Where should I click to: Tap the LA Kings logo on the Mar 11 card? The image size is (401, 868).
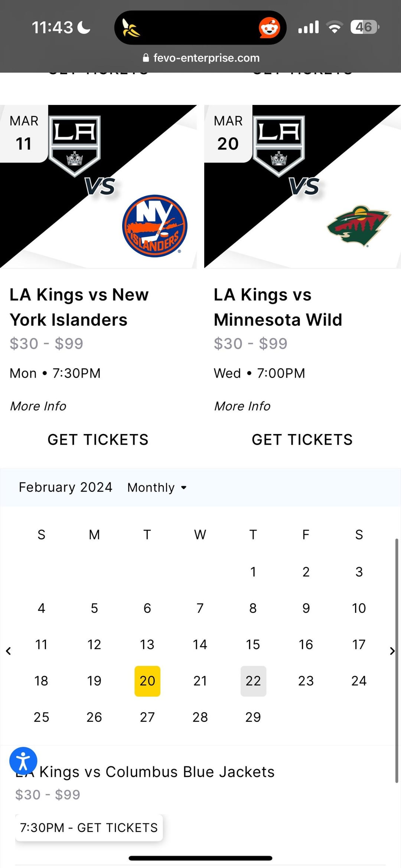click(75, 146)
